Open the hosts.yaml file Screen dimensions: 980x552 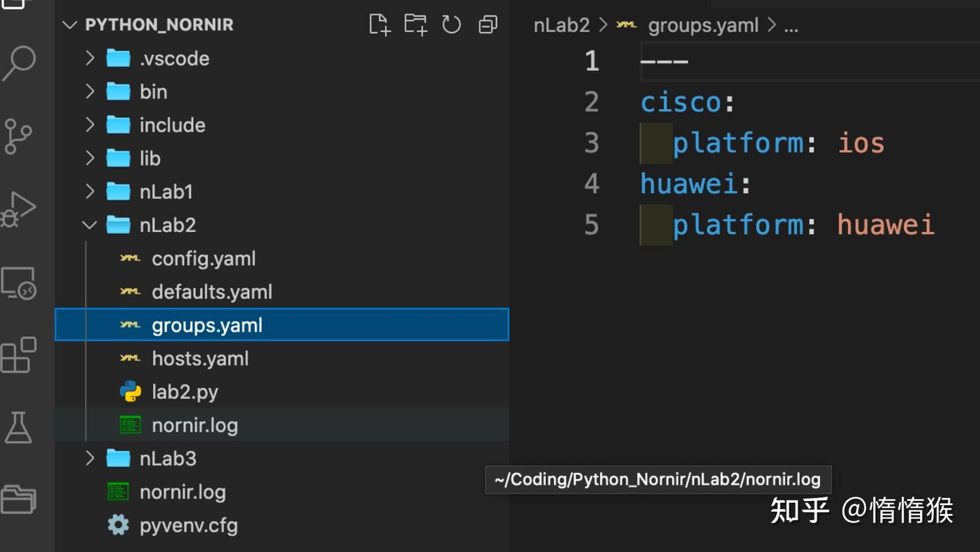tap(200, 358)
